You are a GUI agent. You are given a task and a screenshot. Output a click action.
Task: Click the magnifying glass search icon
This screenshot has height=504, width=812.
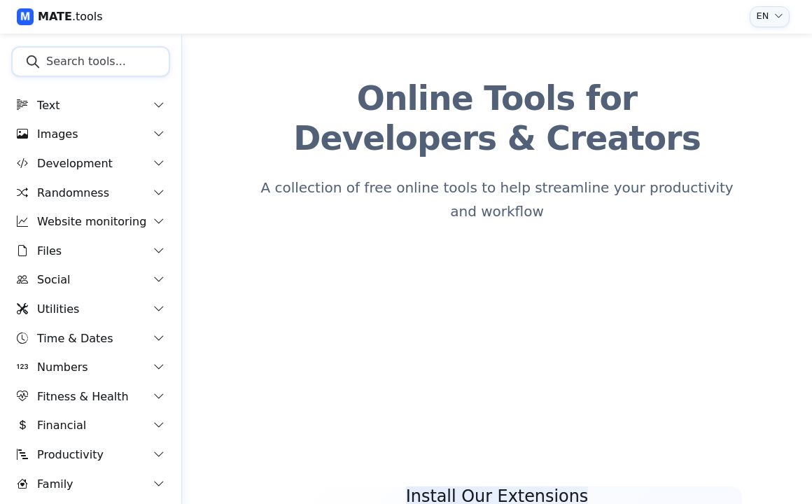[33, 62]
